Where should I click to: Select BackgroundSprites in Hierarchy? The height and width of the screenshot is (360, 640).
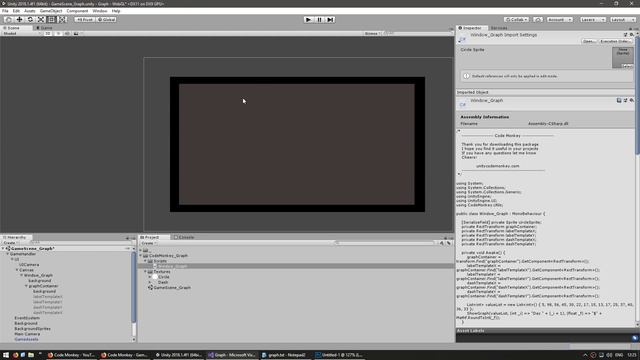tap(32, 329)
